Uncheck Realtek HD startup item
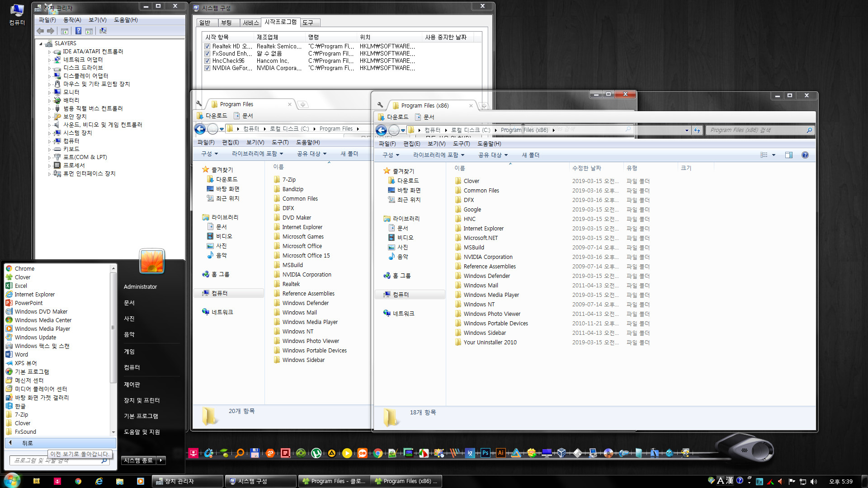 tap(207, 46)
